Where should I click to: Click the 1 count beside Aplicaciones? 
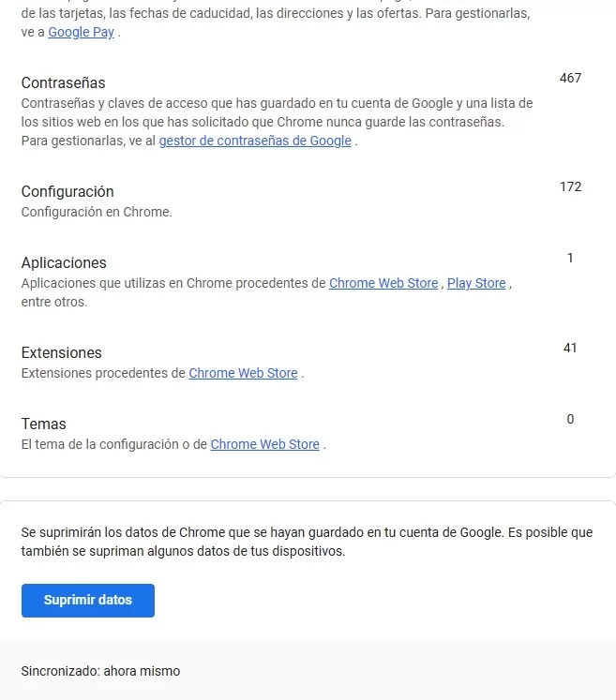pos(570,258)
